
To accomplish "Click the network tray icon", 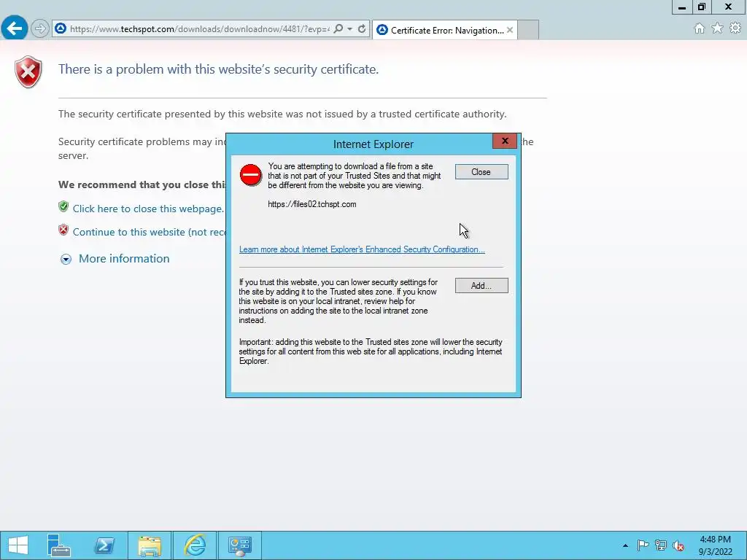I will (660, 545).
